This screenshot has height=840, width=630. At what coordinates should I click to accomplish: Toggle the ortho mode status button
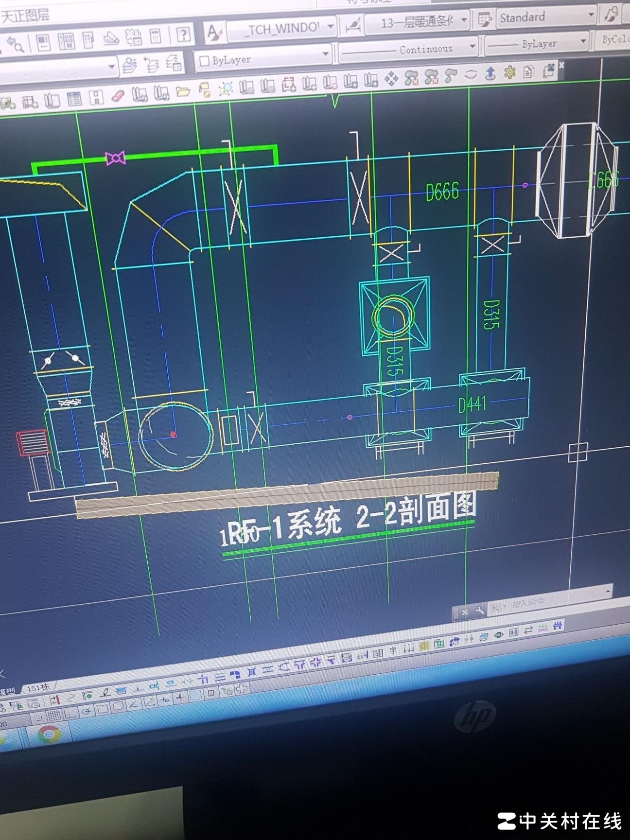pyautogui.click(x=71, y=714)
